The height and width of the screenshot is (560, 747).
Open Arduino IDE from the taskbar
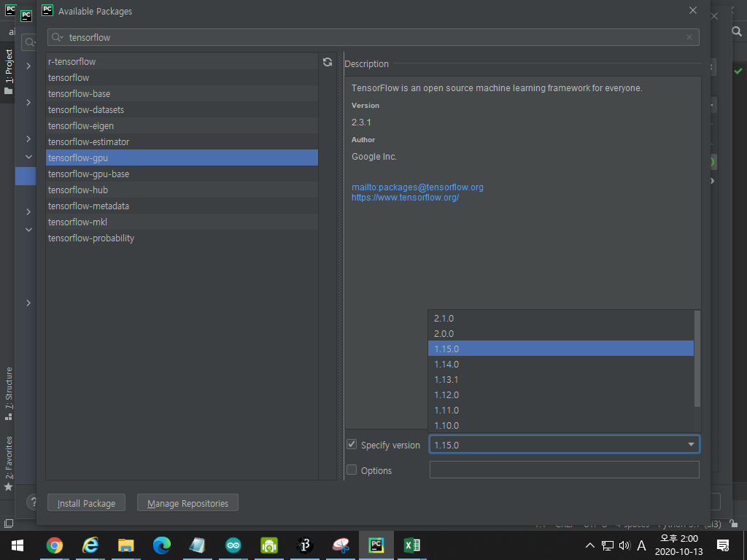tap(233, 545)
